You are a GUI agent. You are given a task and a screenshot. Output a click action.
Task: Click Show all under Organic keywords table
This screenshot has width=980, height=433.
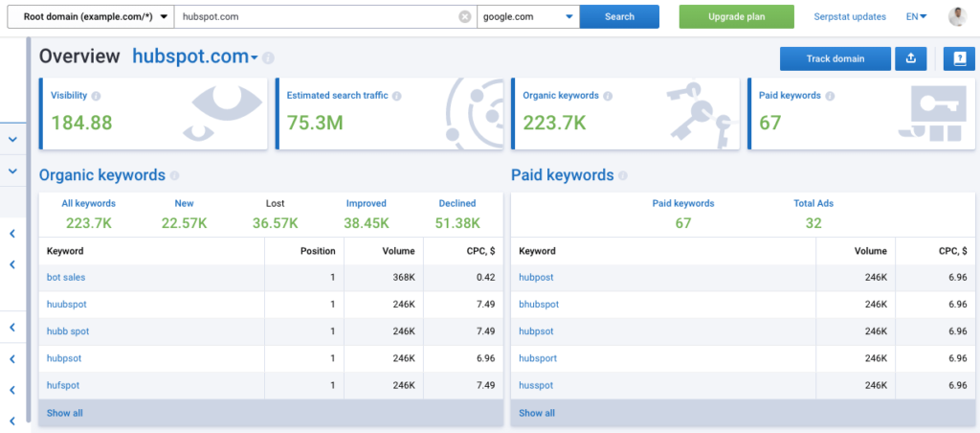tap(64, 413)
